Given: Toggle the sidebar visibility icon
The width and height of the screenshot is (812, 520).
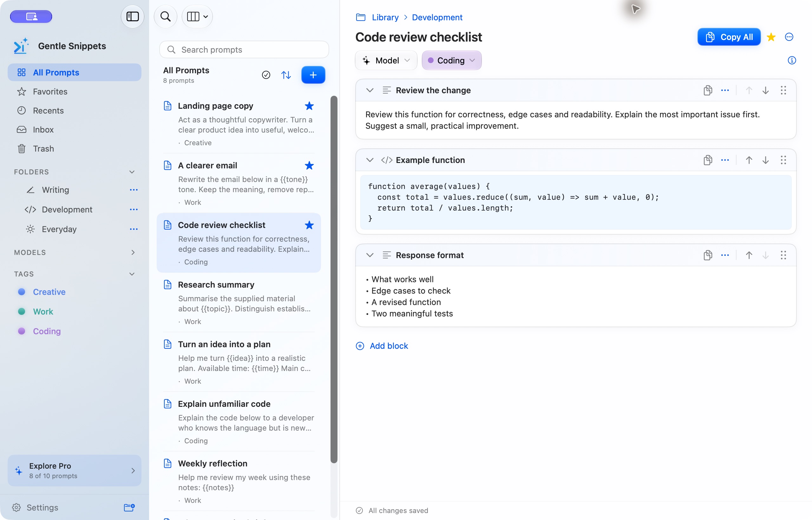Looking at the screenshot, I should coord(132,16).
